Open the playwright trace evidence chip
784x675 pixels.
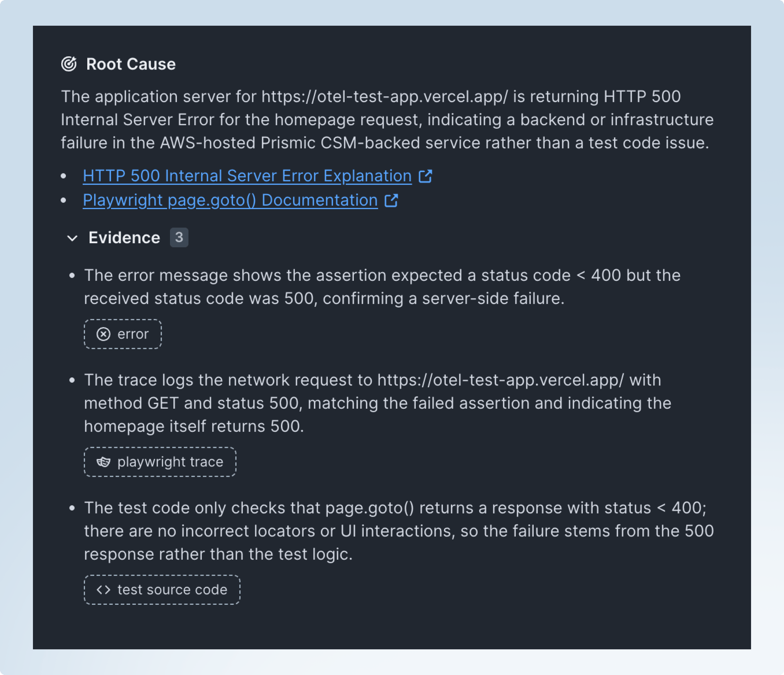tap(160, 462)
